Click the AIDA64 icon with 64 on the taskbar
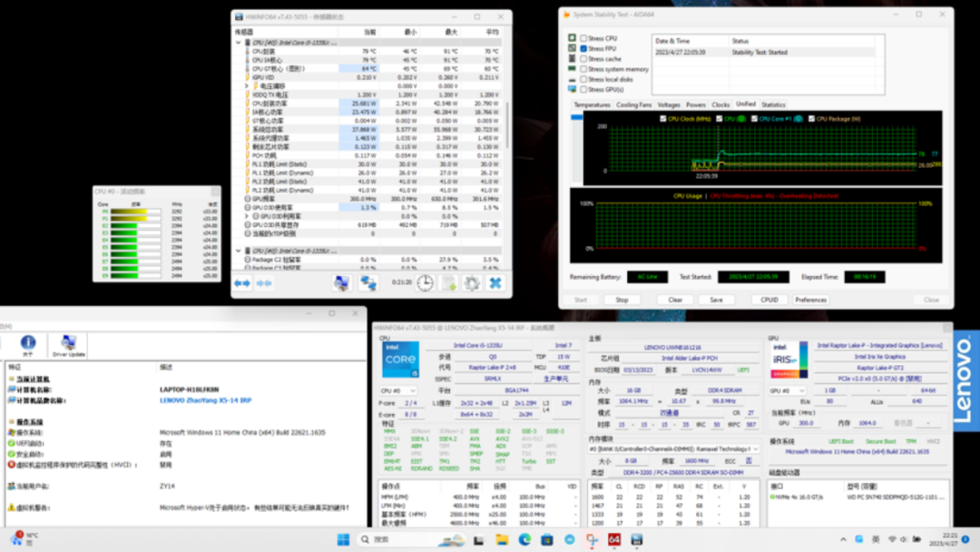 (614, 540)
